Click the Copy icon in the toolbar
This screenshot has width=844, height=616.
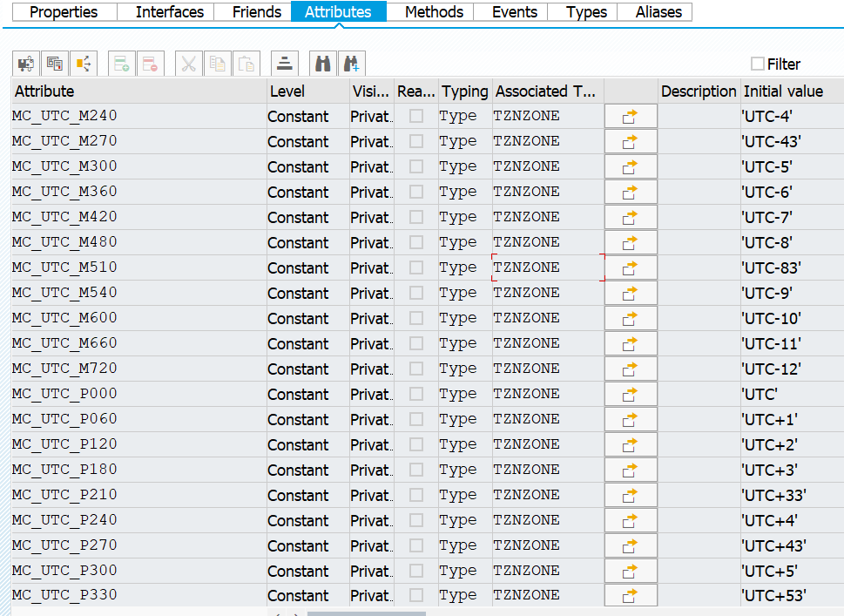pyautogui.click(x=218, y=64)
